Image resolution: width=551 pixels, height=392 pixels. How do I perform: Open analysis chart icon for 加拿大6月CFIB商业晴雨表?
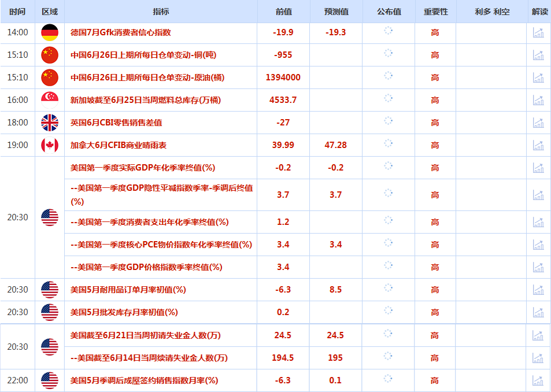(538, 145)
